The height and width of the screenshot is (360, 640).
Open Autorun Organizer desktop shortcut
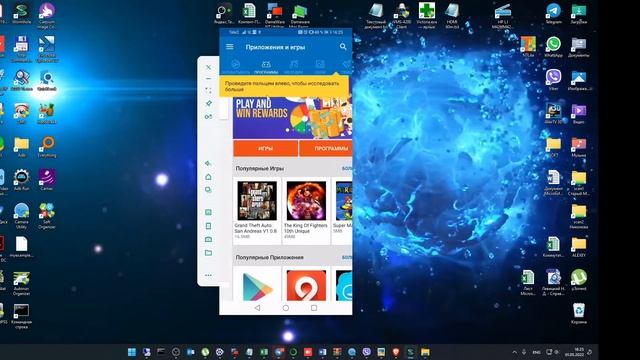tap(21, 283)
